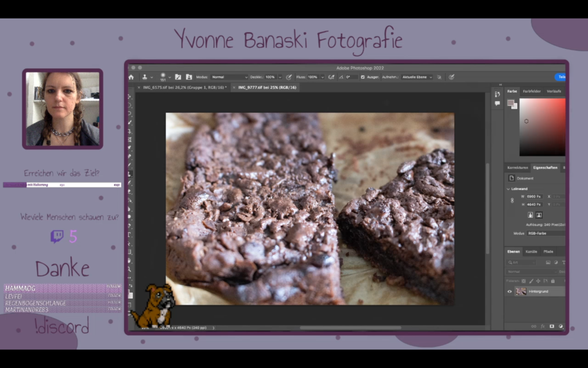
Task: Select the Lasso tool
Action: click(130, 113)
